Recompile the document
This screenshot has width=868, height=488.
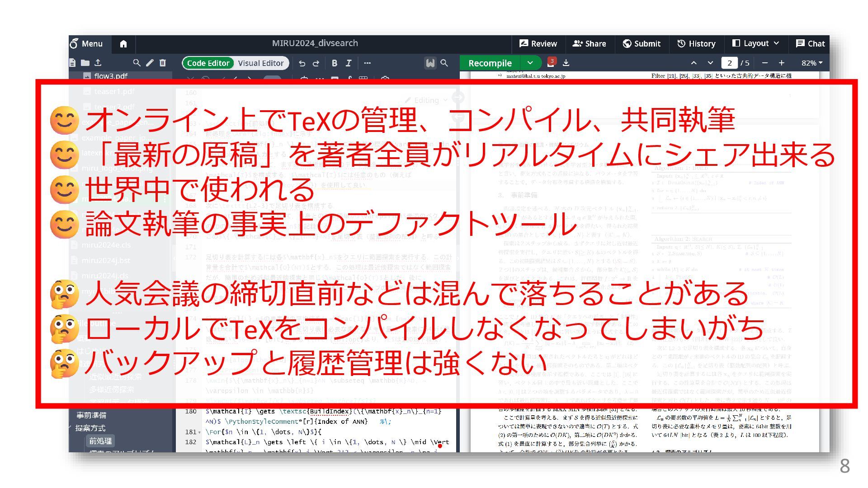click(x=490, y=63)
